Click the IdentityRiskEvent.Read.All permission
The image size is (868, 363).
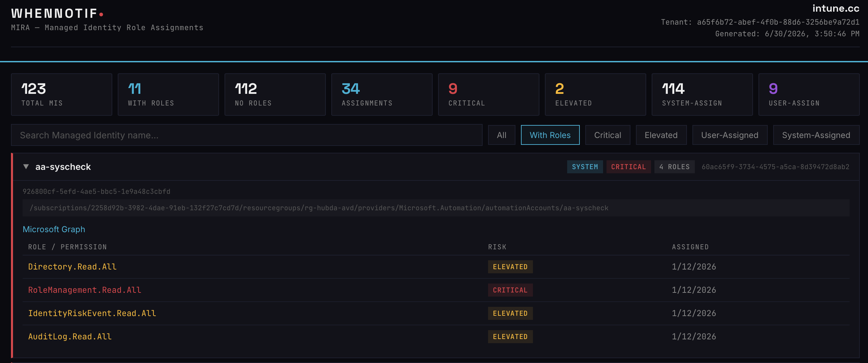(92, 313)
